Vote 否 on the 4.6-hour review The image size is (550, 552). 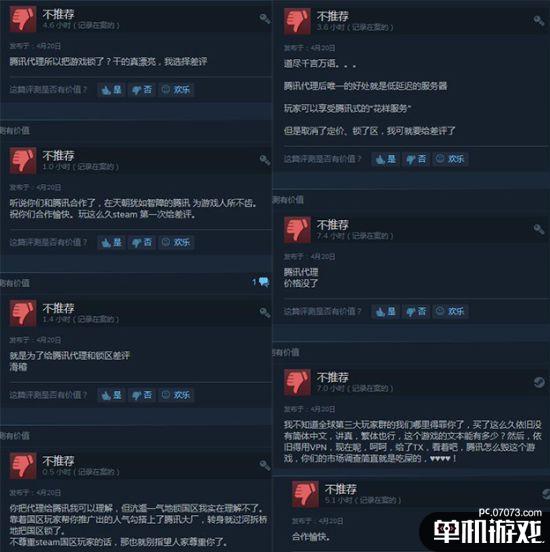[x=142, y=90]
